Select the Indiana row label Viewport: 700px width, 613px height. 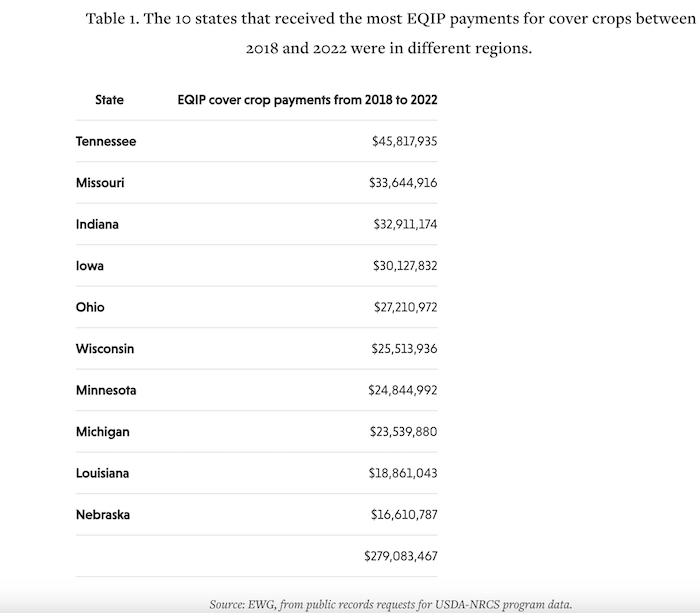[97, 225]
